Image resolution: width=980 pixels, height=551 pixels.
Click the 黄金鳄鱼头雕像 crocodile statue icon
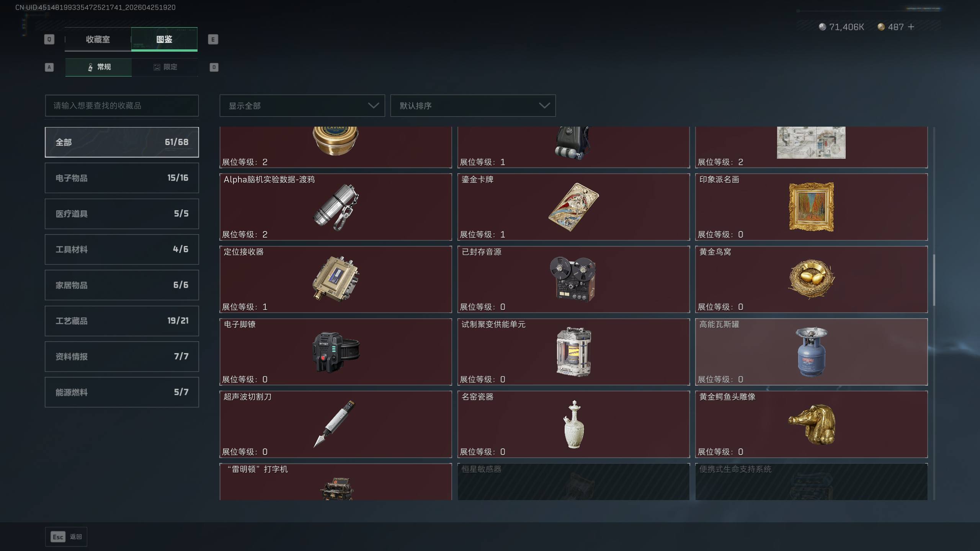(812, 424)
